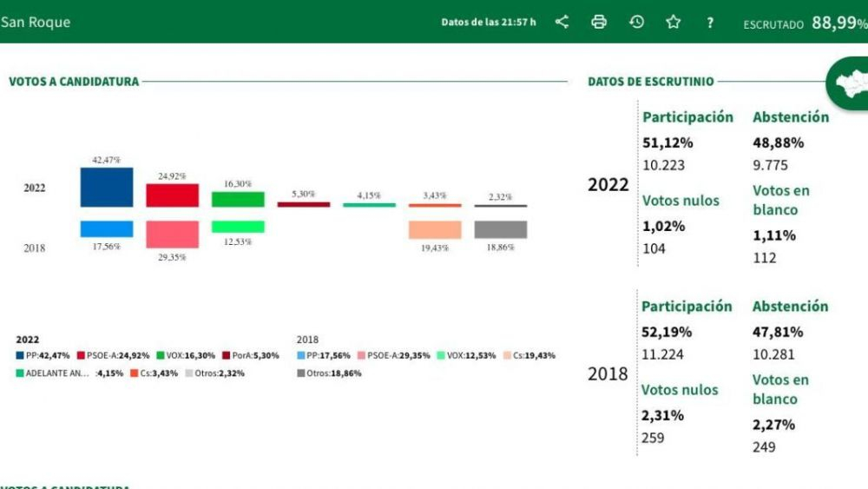Click 5,30% chart label
The height and width of the screenshot is (489, 868).
coord(303,194)
